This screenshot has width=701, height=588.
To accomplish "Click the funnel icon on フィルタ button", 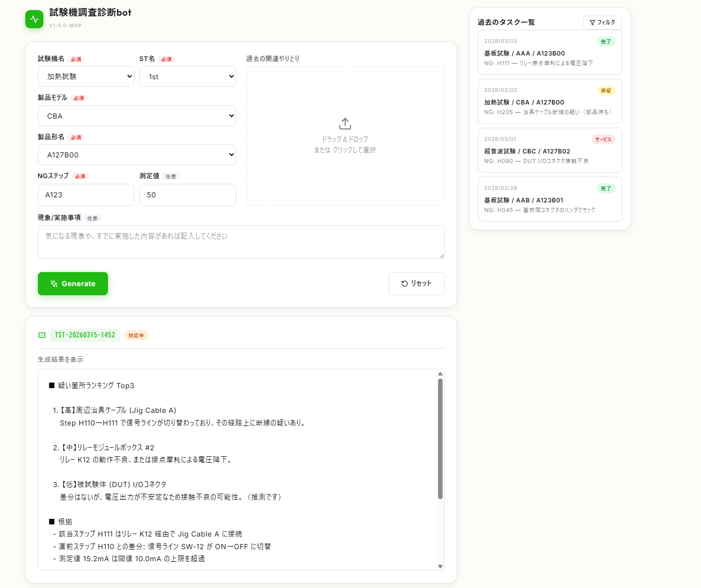I will tap(592, 23).
